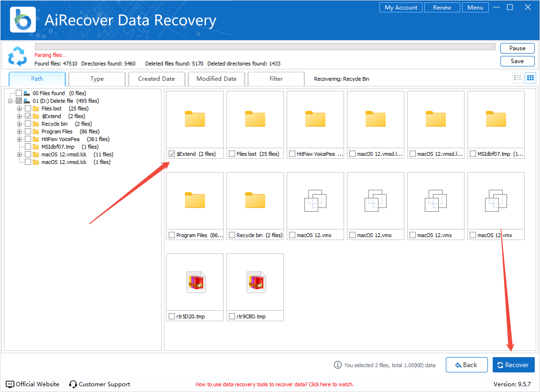Uncheck the $Extend thumbnail checkbox

(172, 154)
